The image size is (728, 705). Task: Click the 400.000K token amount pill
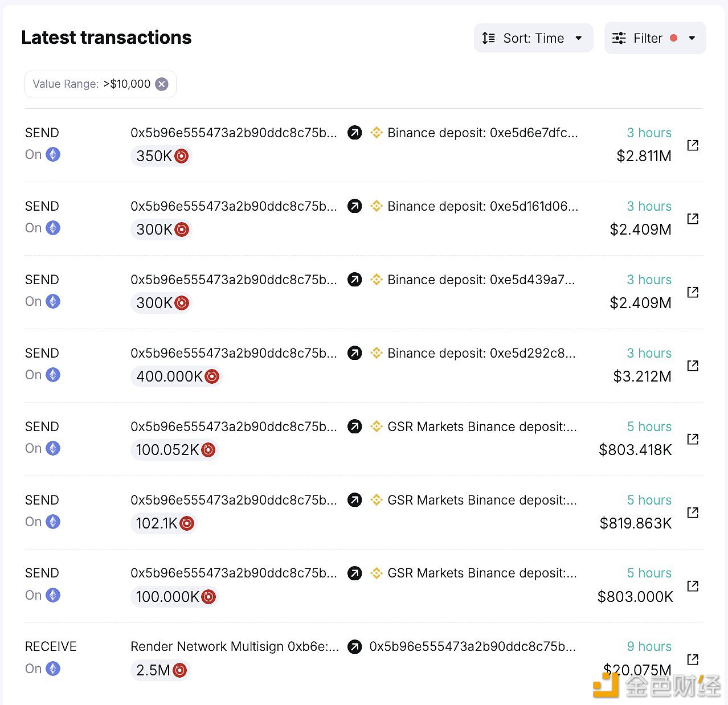176,376
